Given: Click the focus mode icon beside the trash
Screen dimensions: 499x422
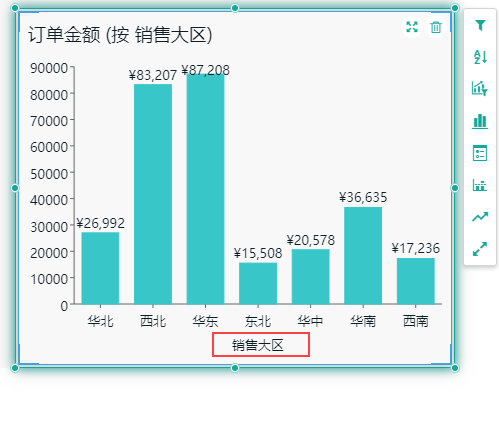Looking at the screenshot, I should tap(412, 27).
